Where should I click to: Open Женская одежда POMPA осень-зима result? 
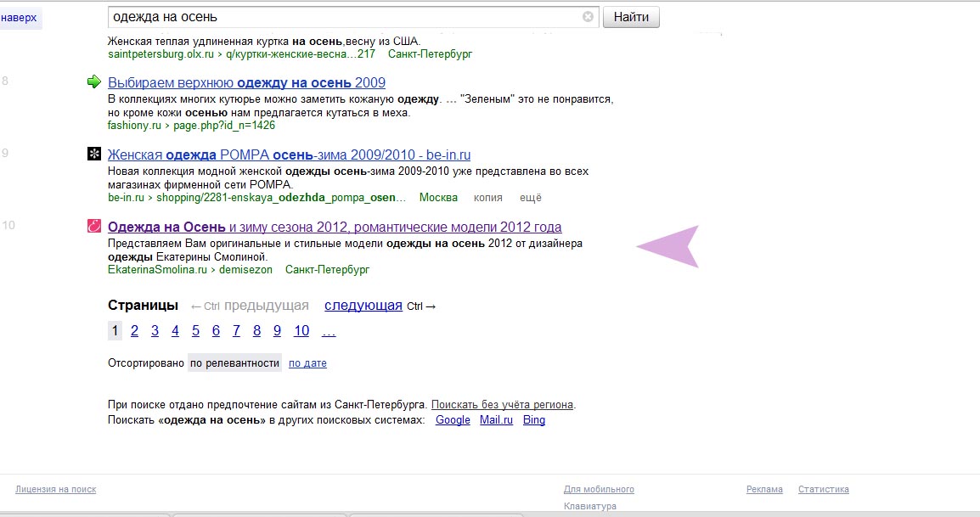[289, 155]
